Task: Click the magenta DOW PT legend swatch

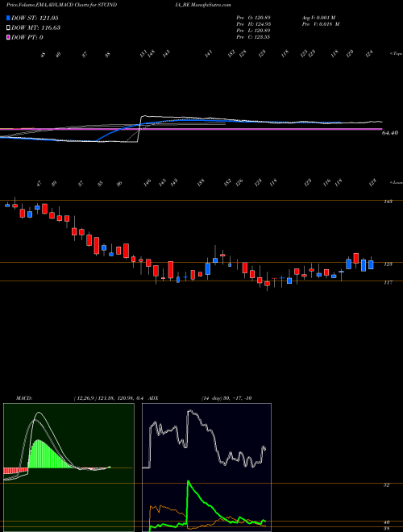Action: pos(8,37)
